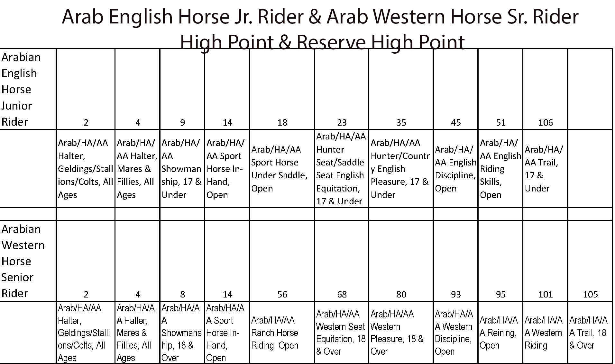
Task: Select class number 106 cell
Action: coord(546,122)
